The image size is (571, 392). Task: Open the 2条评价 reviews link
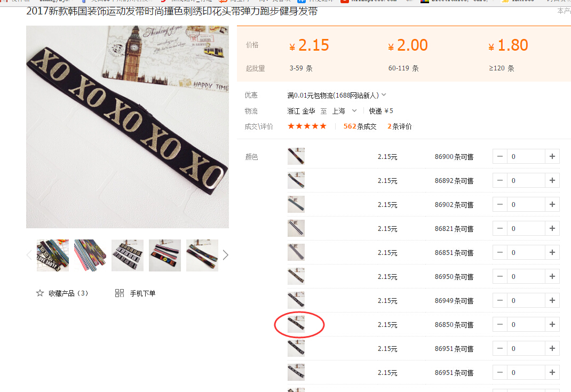click(x=400, y=126)
